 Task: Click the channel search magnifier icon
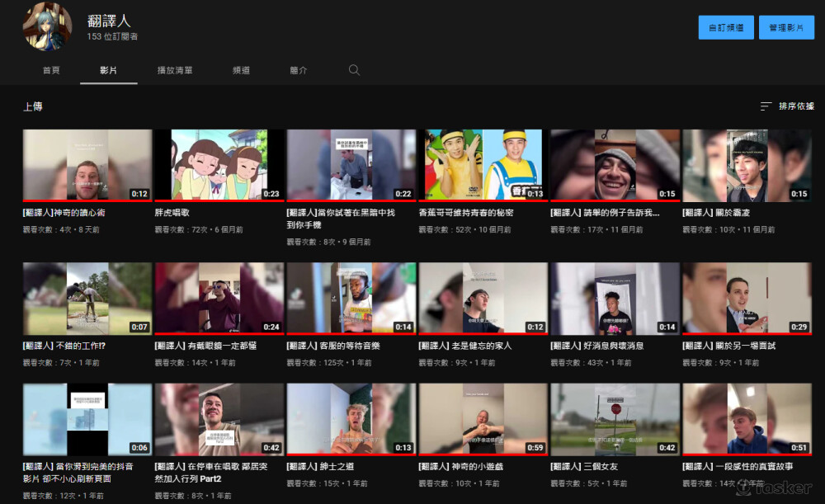tap(354, 70)
